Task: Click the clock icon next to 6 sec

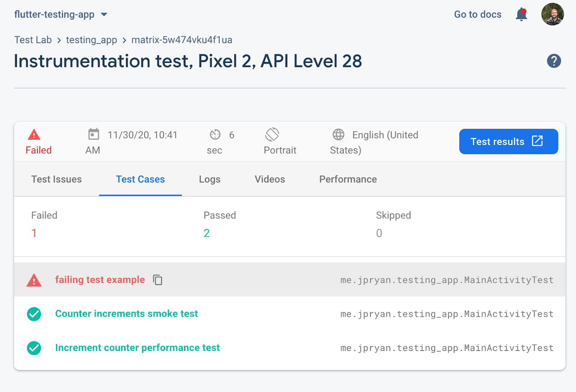Action: click(215, 135)
